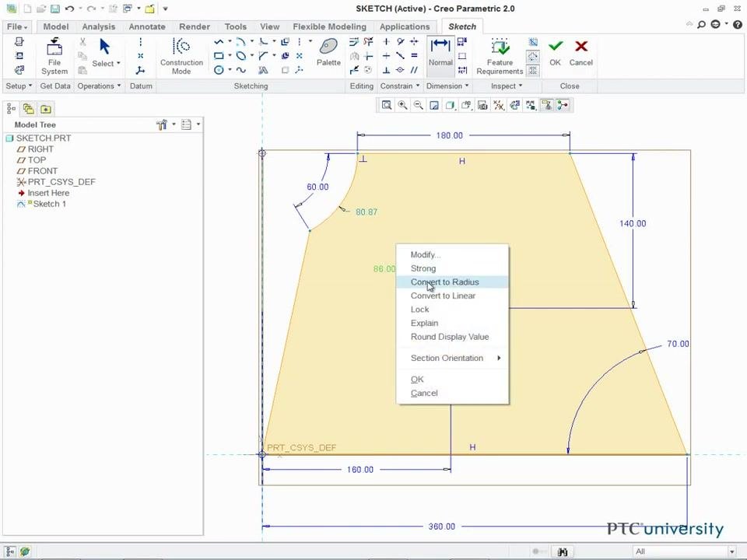Screen dimensions: 747x560
Task: Apply the Vertical constraint icon
Action: (x=386, y=42)
